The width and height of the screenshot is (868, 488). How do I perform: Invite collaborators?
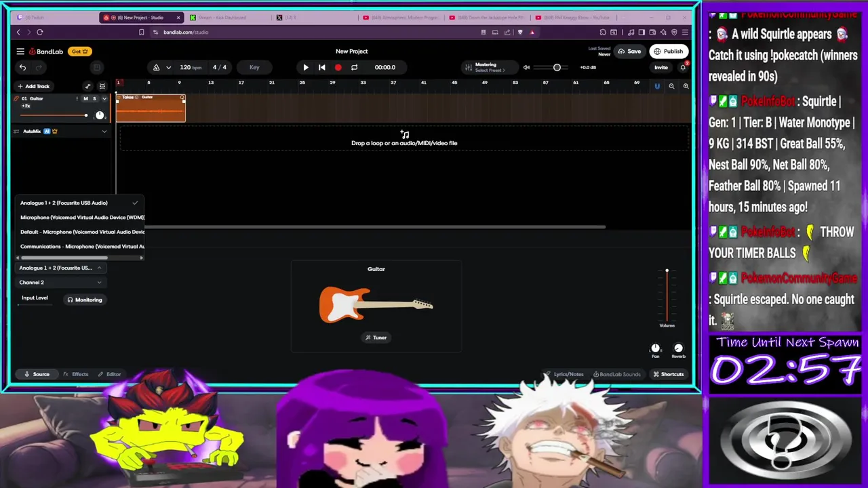[x=660, y=67]
